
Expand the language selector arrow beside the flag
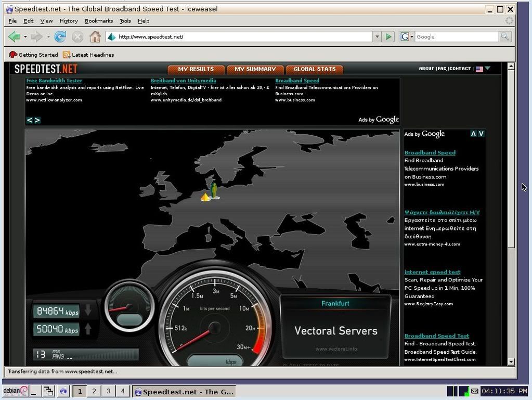(x=488, y=68)
